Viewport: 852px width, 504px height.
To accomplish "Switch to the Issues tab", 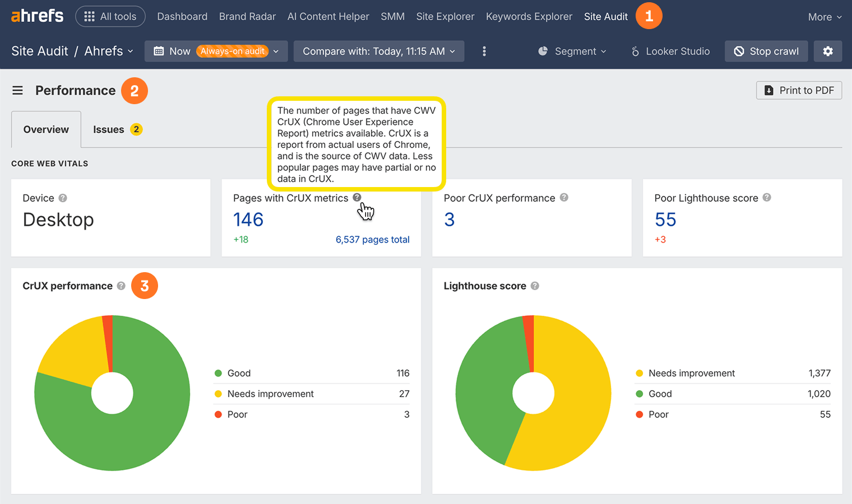I will click(x=109, y=129).
